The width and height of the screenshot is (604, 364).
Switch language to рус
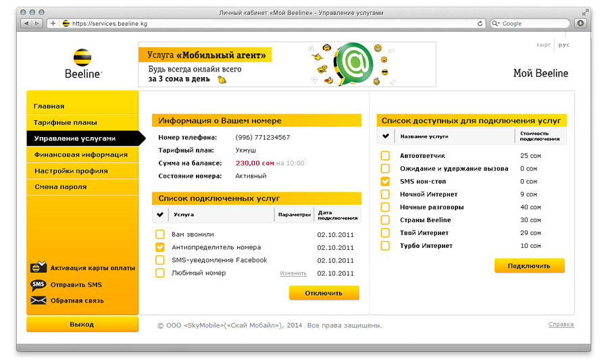[x=564, y=45]
